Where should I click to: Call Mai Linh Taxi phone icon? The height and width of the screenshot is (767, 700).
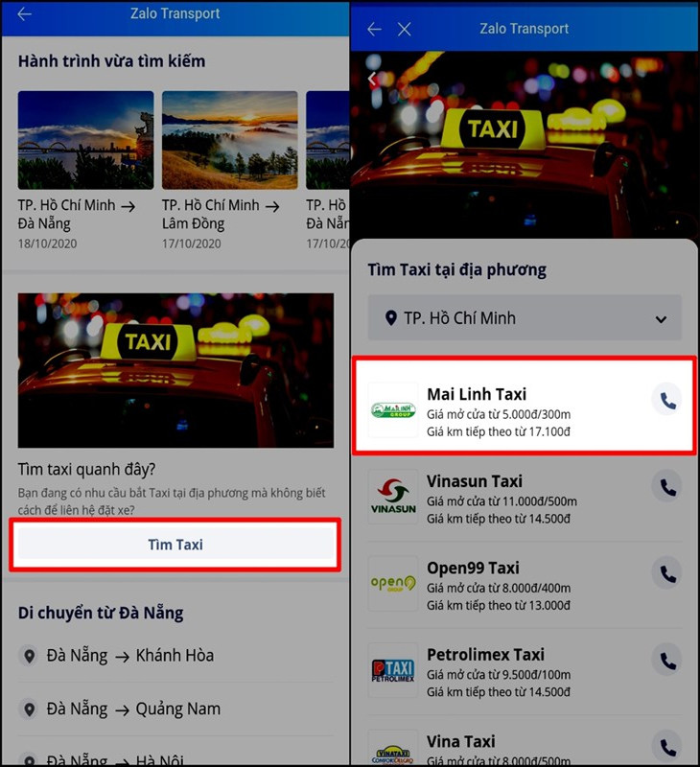click(667, 401)
